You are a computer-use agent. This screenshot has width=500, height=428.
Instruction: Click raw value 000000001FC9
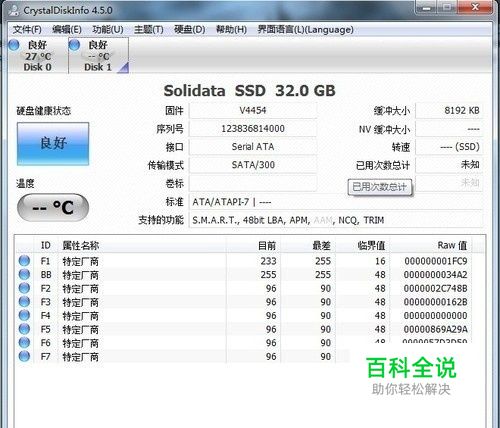[x=436, y=261]
